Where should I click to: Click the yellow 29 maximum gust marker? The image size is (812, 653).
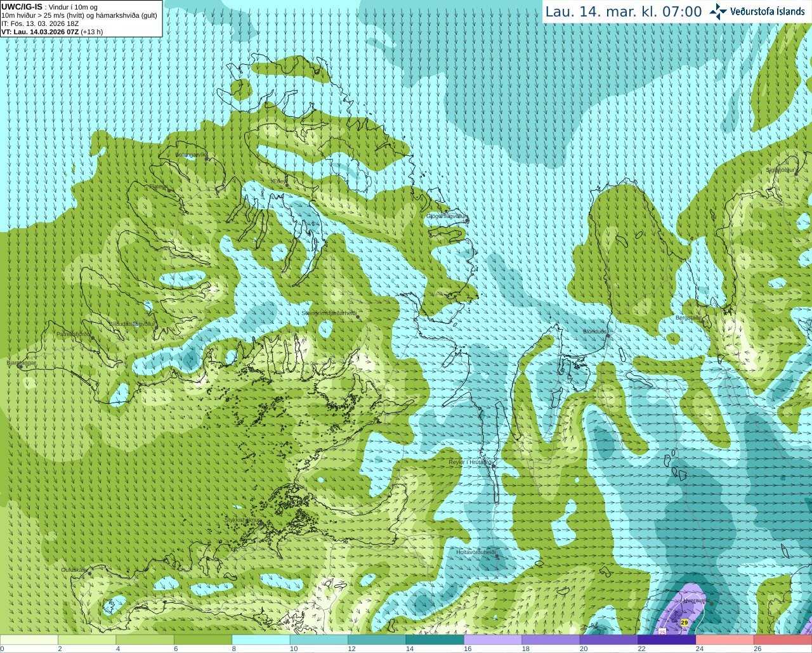pos(684,623)
